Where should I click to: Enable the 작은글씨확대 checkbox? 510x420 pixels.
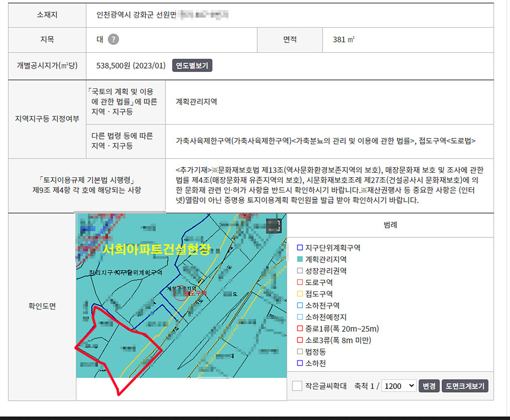tap(297, 386)
